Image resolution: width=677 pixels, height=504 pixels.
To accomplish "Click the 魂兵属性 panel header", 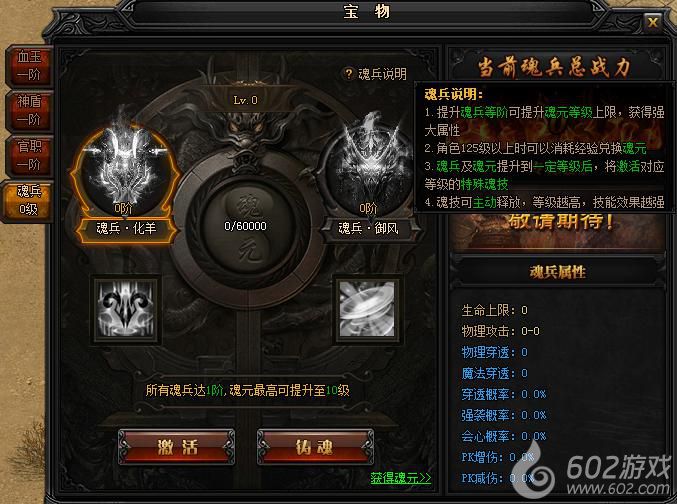I will click(557, 272).
